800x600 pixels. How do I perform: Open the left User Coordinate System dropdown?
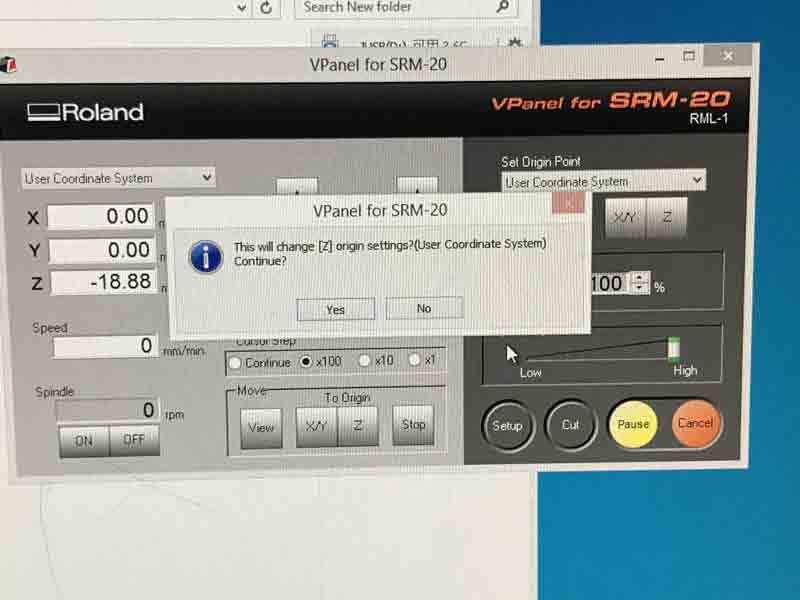coord(118,178)
